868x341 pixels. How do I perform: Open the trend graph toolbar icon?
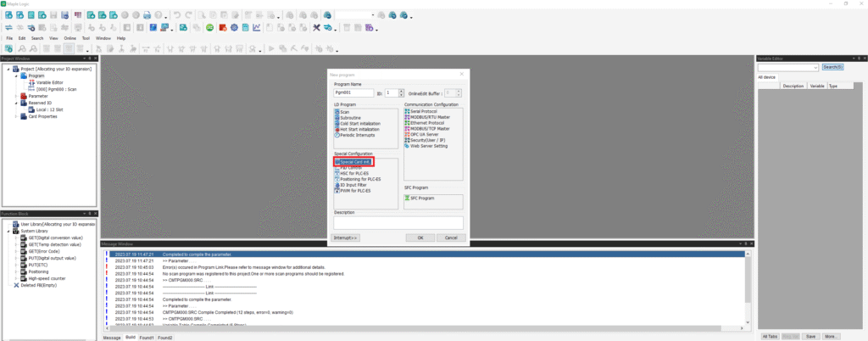coord(257,27)
